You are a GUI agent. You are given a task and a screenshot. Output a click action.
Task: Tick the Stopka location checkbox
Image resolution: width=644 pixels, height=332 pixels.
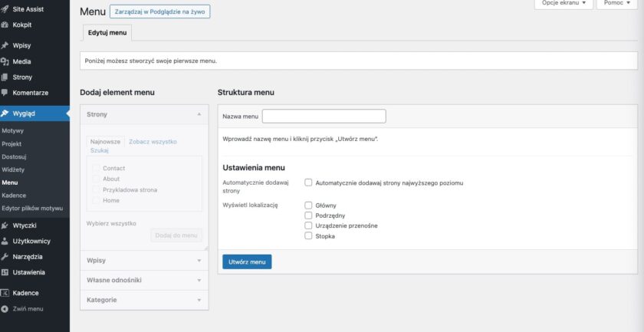[308, 236]
